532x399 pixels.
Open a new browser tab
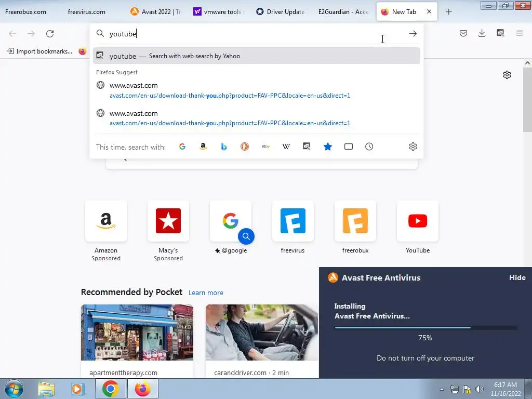448,12
